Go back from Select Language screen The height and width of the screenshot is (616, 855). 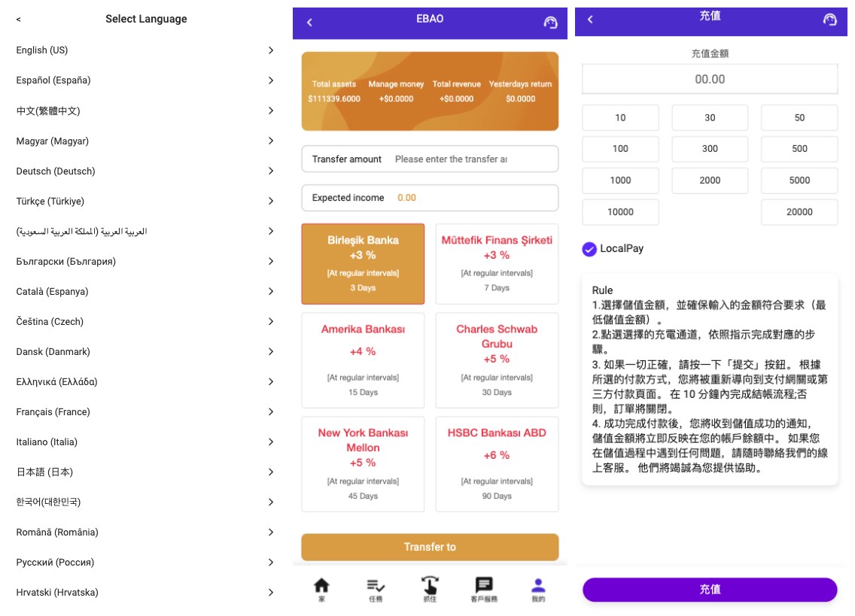[x=19, y=20]
